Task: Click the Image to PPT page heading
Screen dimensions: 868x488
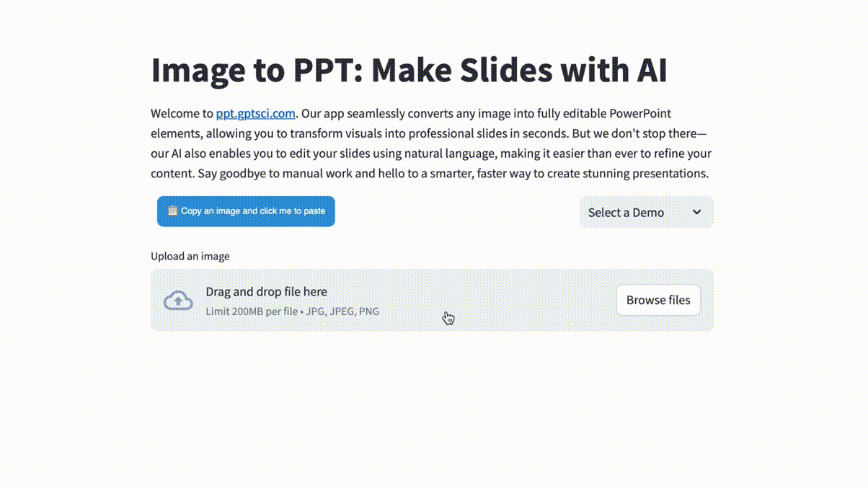Action: pyautogui.click(x=409, y=70)
